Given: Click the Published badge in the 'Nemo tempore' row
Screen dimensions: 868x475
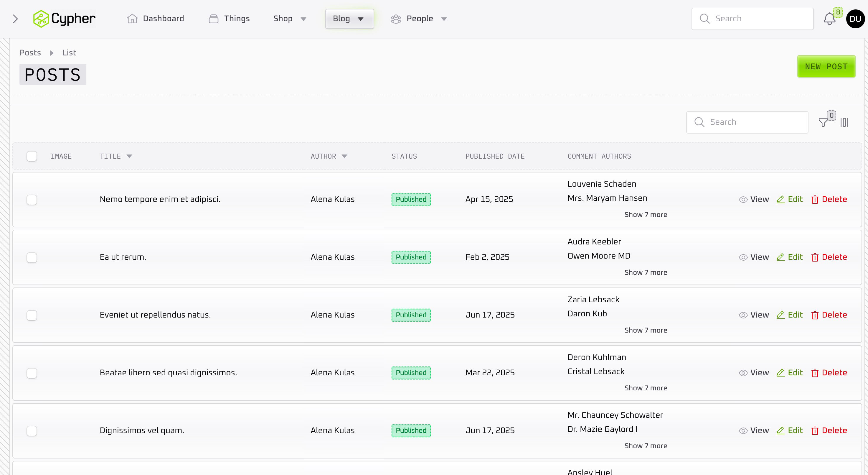Looking at the screenshot, I should [411, 199].
